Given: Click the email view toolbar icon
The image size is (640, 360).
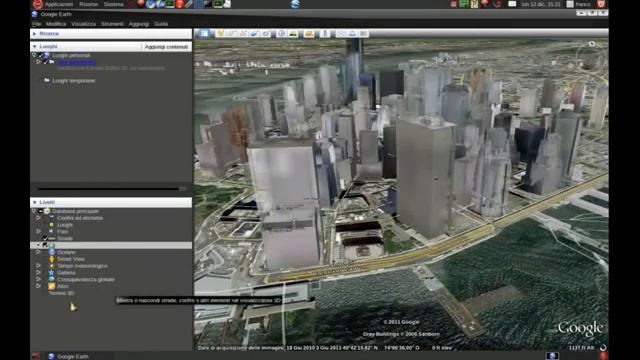Looking at the screenshot, I should (341, 33).
